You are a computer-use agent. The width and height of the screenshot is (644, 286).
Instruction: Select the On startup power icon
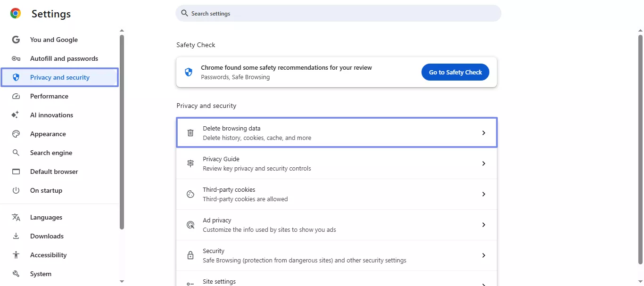click(16, 190)
